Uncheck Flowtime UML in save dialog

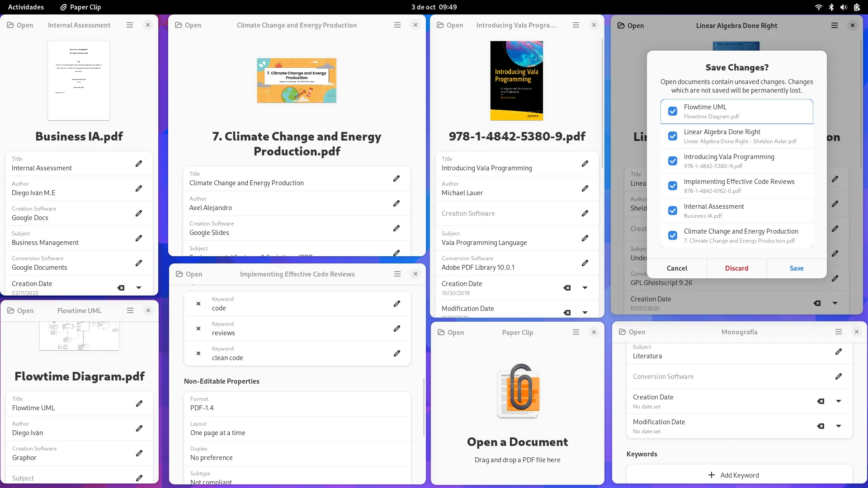coord(673,111)
